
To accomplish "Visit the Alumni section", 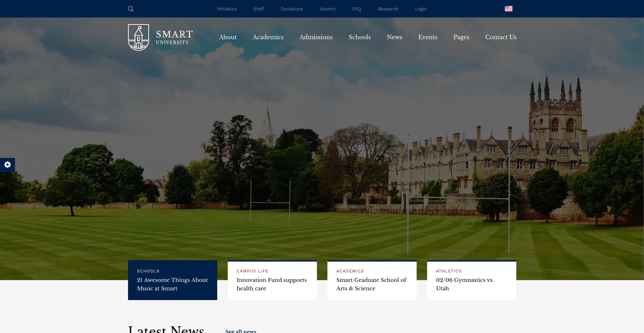I will point(327,9).
